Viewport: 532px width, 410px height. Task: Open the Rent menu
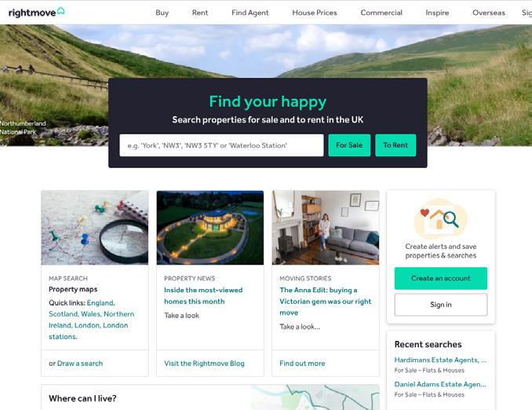tap(200, 13)
